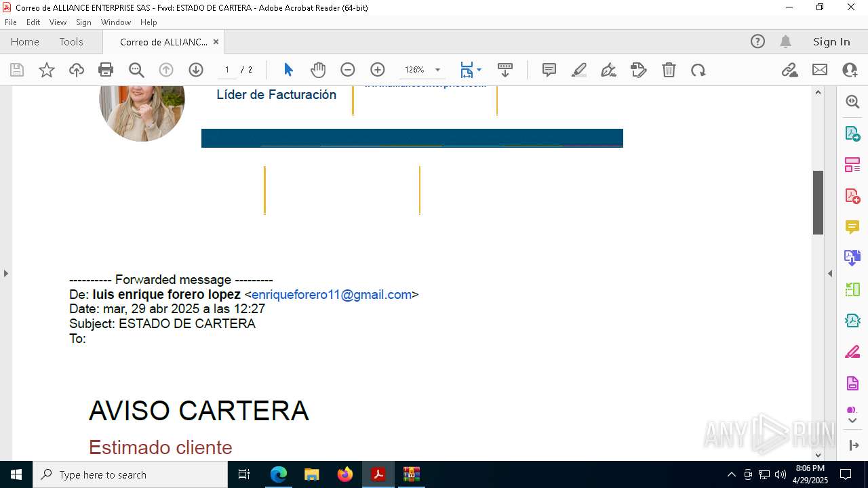Open Task View on the taskbar
868x488 pixels.
pyautogui.click(x=244, y=474)
